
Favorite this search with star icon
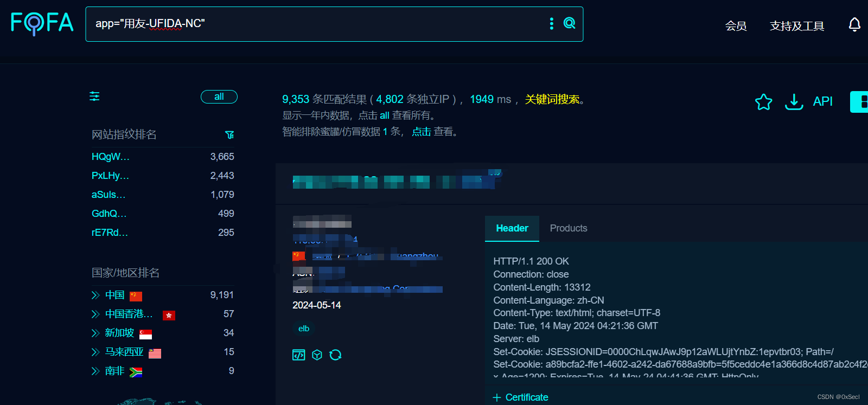click(763, 101)
